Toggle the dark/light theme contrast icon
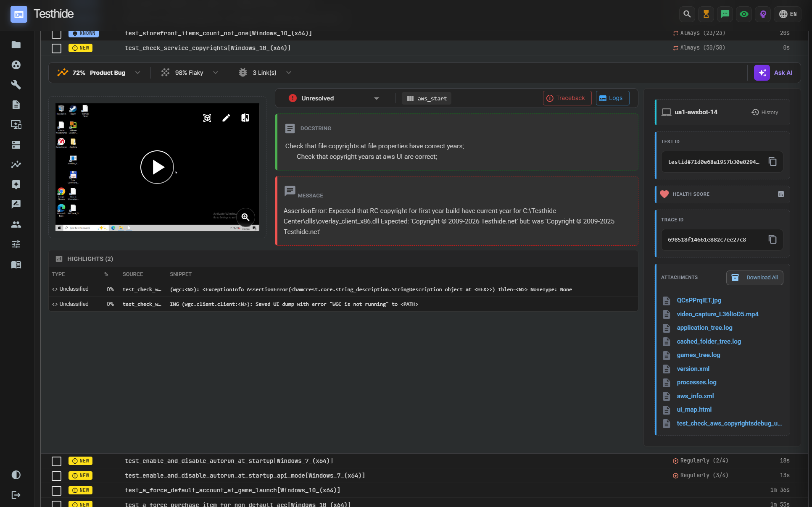This screenshot has height=507, width=812. pyautogui.click(x=16, y=475)
